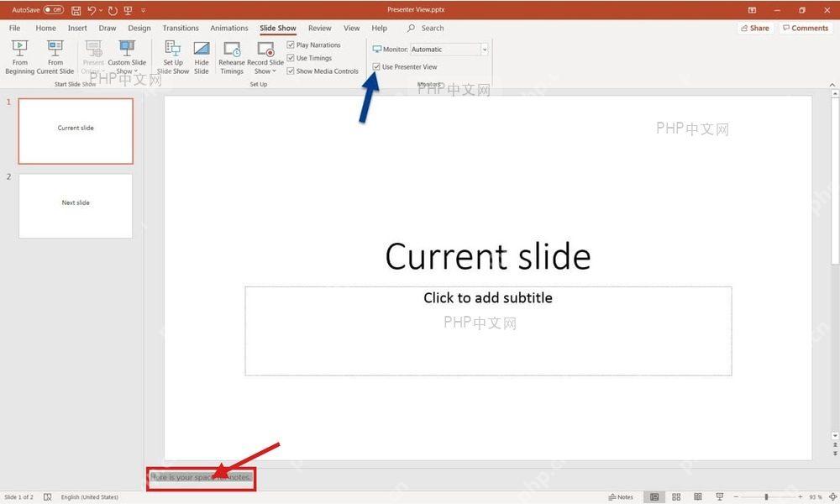Open the Comments pane button
Screen dimensions: 840x504
click(x=806, y=28)
